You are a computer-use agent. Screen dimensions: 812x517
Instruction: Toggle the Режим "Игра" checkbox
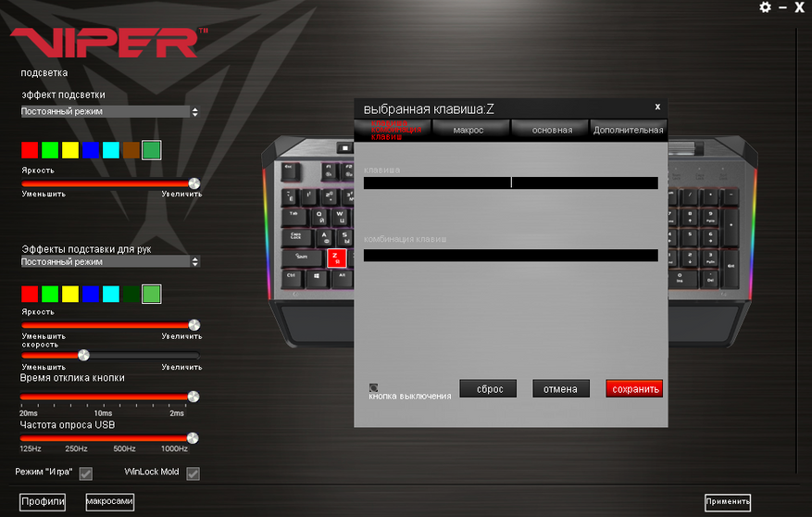click(x=86, y=473)
